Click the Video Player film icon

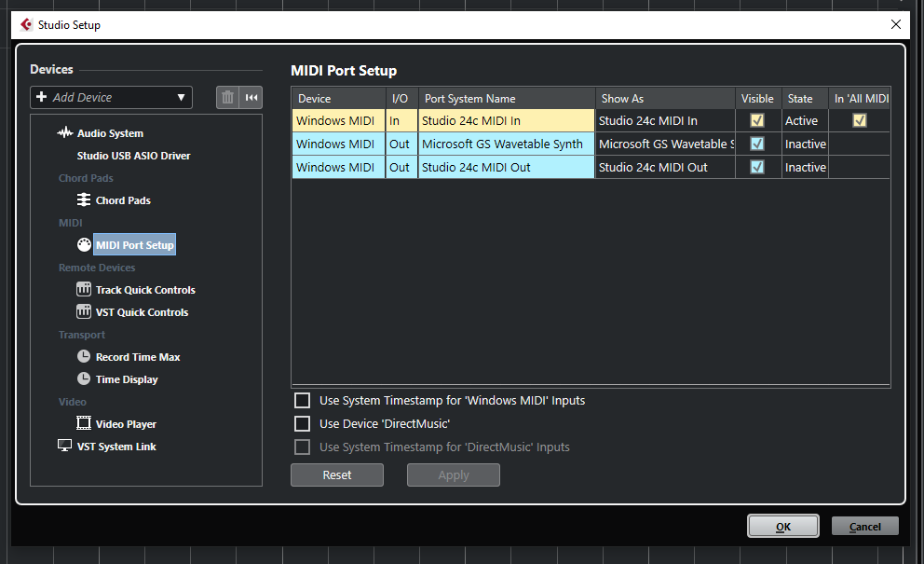[x=84, y=423]
